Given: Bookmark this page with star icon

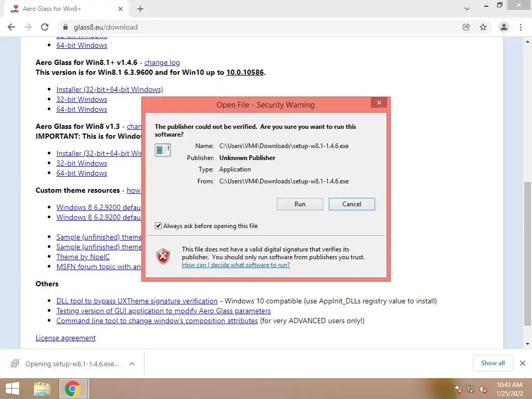Looking at the screenshot, I should tap(483, 27).
